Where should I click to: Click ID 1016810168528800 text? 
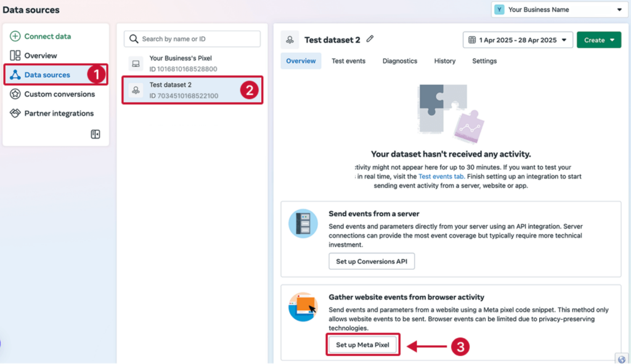click(x=183, y=69)
